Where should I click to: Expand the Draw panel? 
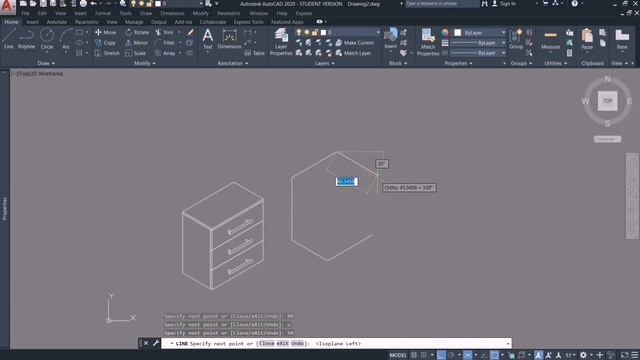click(46, 63)
